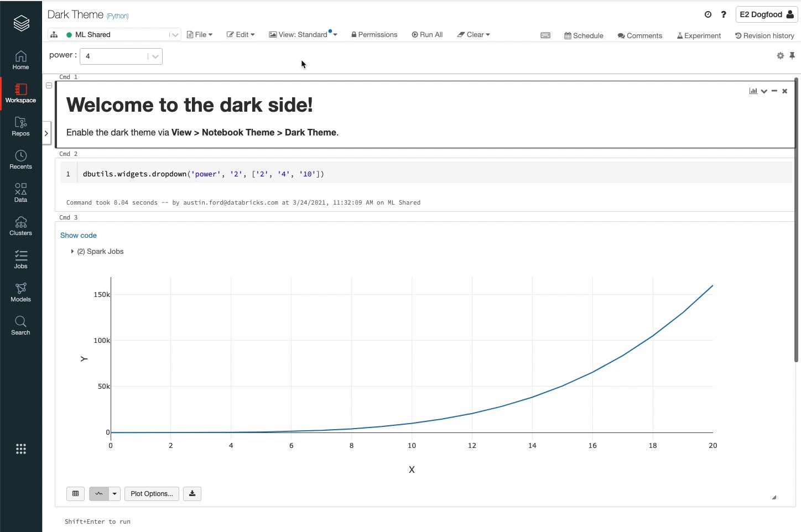Image resolution: width=801 pixels, height=532 pixels.
Task: Expand the (2) Spark Jobs list
Action: (x=97, y=252)
